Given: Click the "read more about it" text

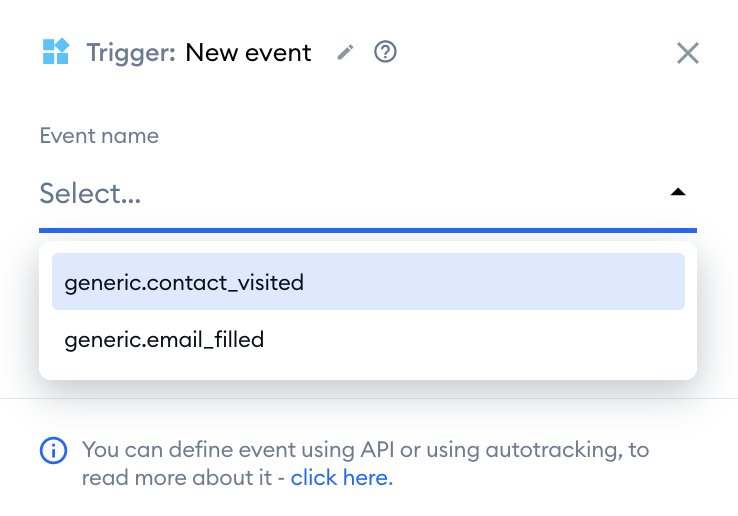Looking at the screenshot, I should pos(176,478).
